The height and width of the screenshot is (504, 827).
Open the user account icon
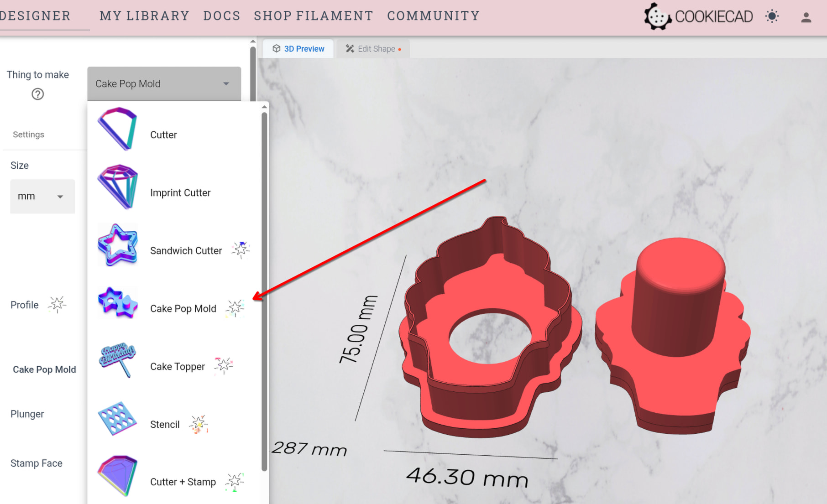(x=806, y=17)
